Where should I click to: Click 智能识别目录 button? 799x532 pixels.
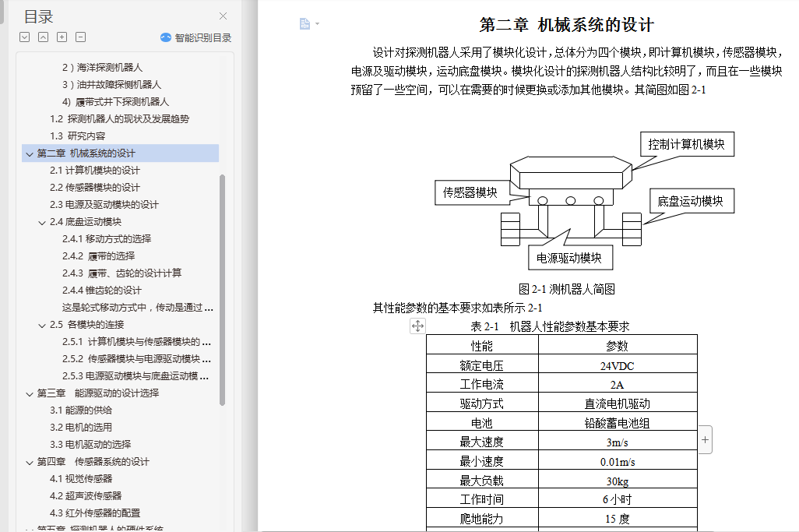[x=195, y=37]
